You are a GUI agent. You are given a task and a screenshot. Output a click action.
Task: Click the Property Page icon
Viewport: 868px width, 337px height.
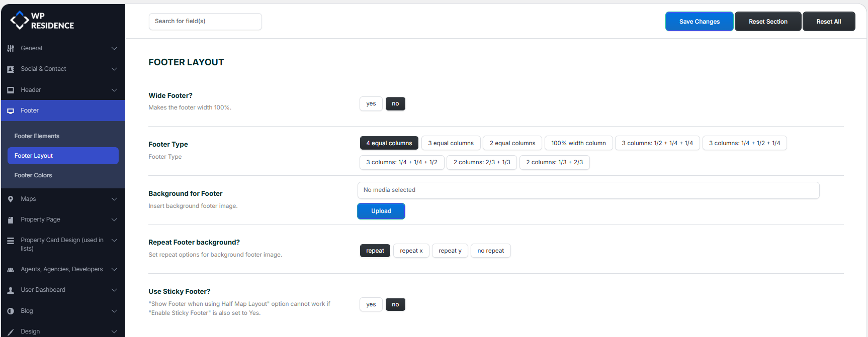tap(11, 220)
